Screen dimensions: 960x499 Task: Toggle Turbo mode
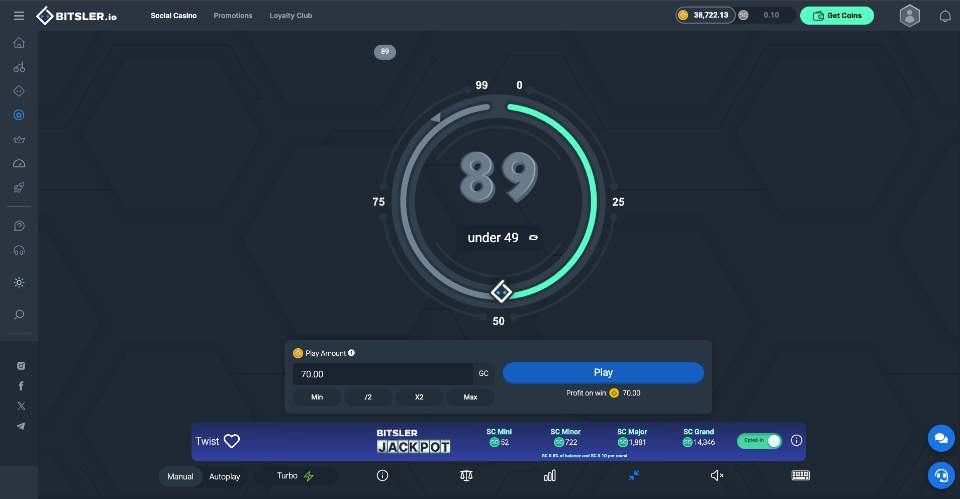pyautogui.click(x=296, y=476)
